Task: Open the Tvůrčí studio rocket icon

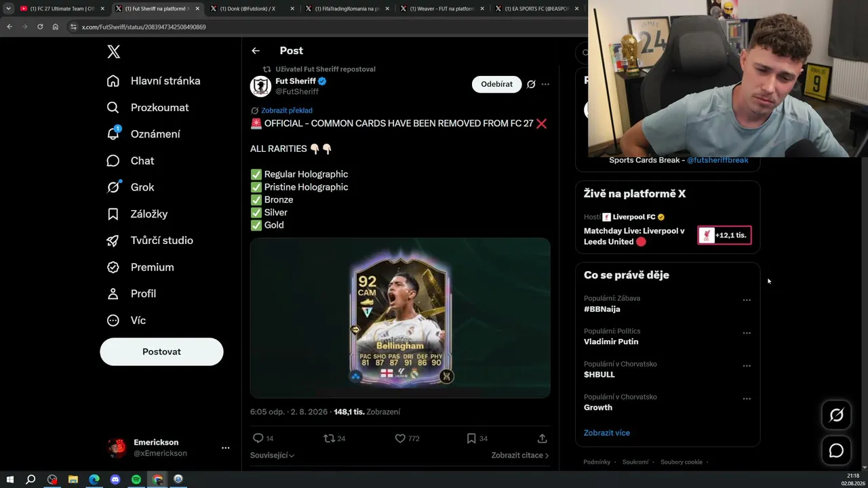Action: 113,241
